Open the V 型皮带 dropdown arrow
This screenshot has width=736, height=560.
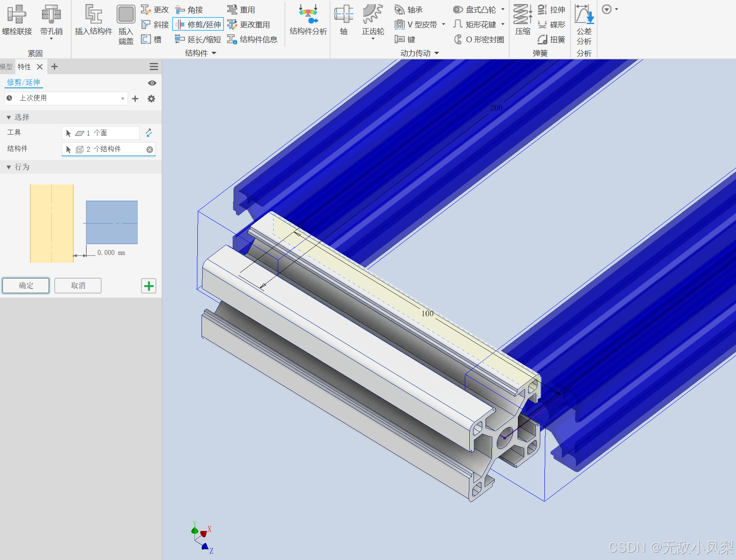(443, 24)
